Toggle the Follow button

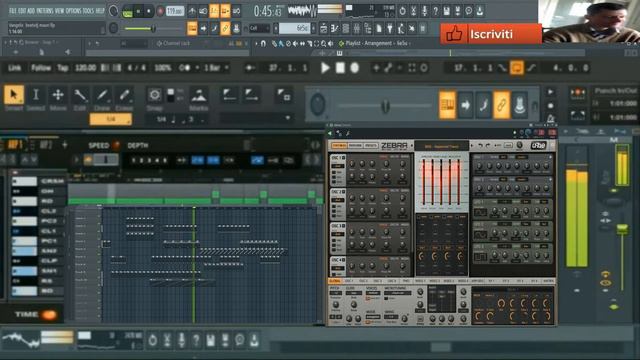(41, 68)
